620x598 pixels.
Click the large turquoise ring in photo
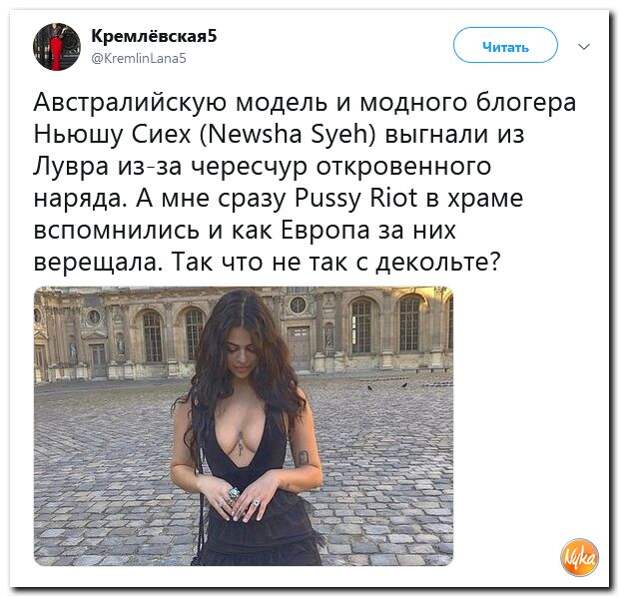pyautogui.click(x=233, y=493)
